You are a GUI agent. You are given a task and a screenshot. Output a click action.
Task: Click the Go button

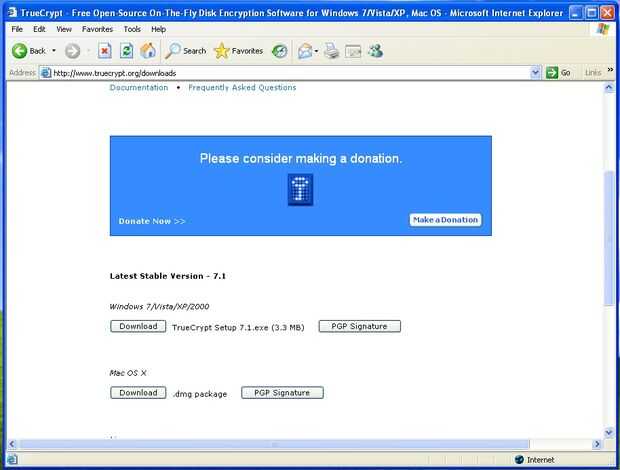pos(558,73)
